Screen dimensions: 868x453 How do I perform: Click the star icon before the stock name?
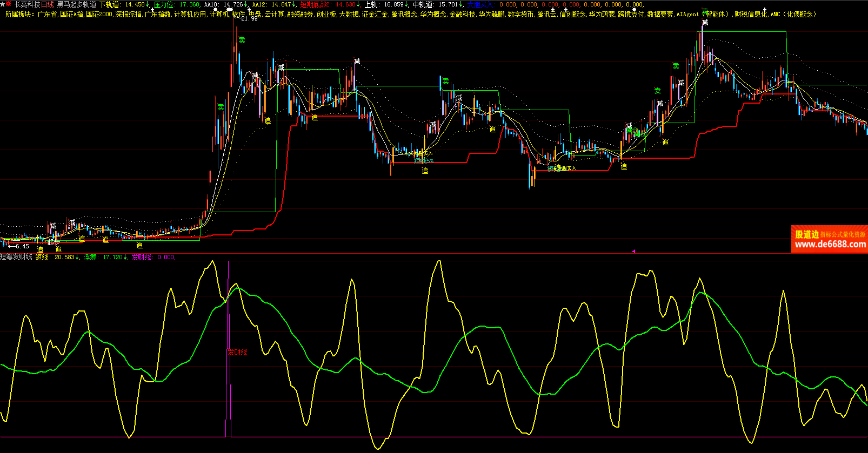[3, 4]
